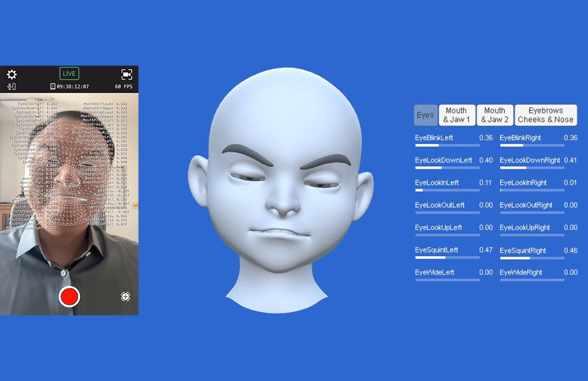Adjust the EyeSquintLeft slider
The image size is (588, 381).
click(x=447, y=258)
